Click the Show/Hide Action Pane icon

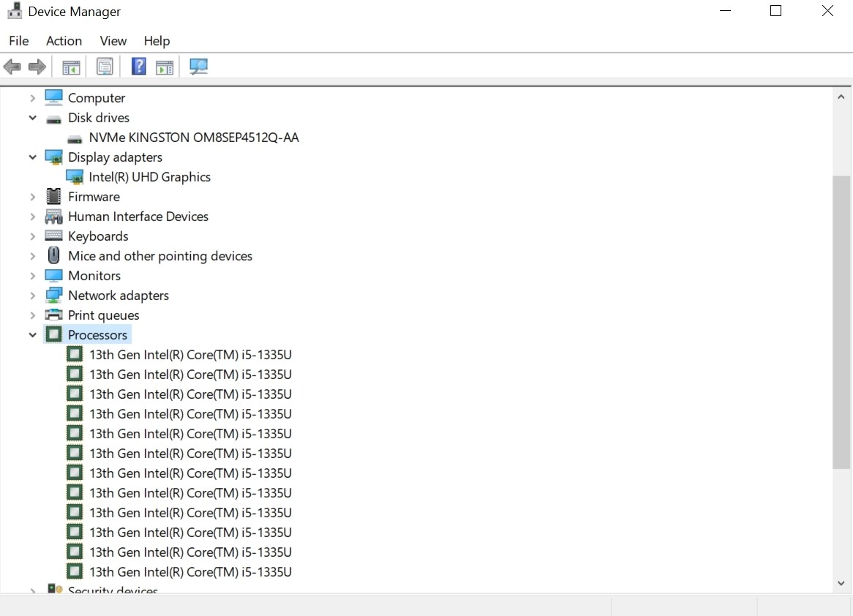(164, 66)
